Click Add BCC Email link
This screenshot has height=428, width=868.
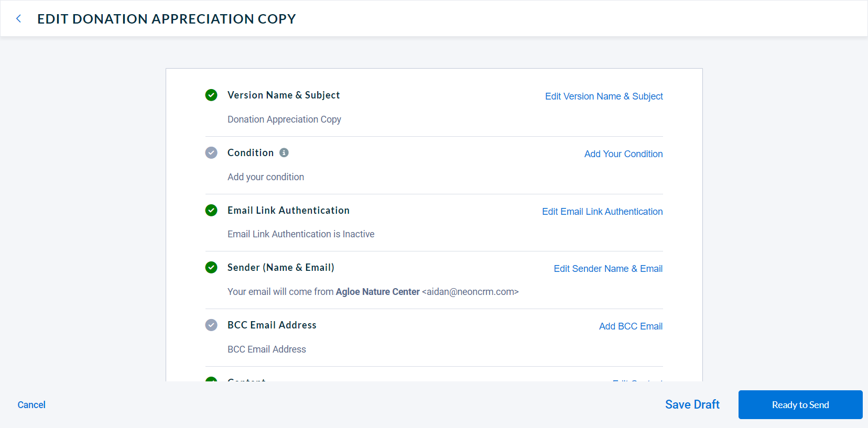pos(631,326)
